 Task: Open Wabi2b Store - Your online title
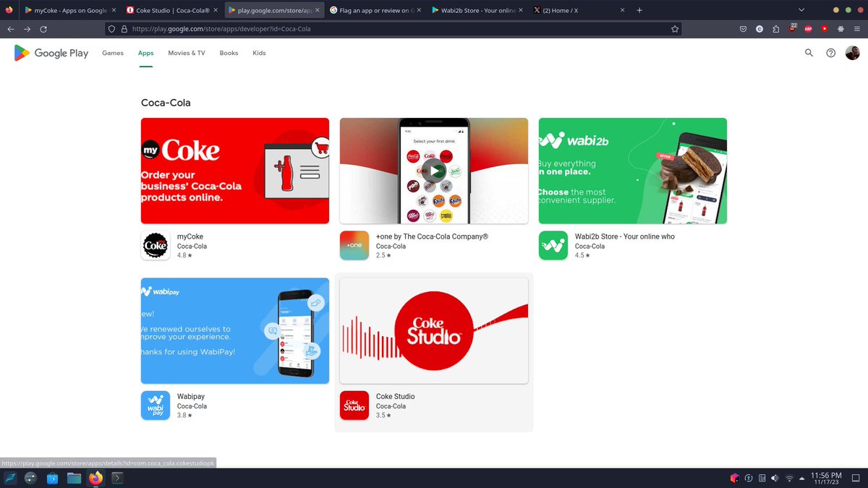(625, 236)
